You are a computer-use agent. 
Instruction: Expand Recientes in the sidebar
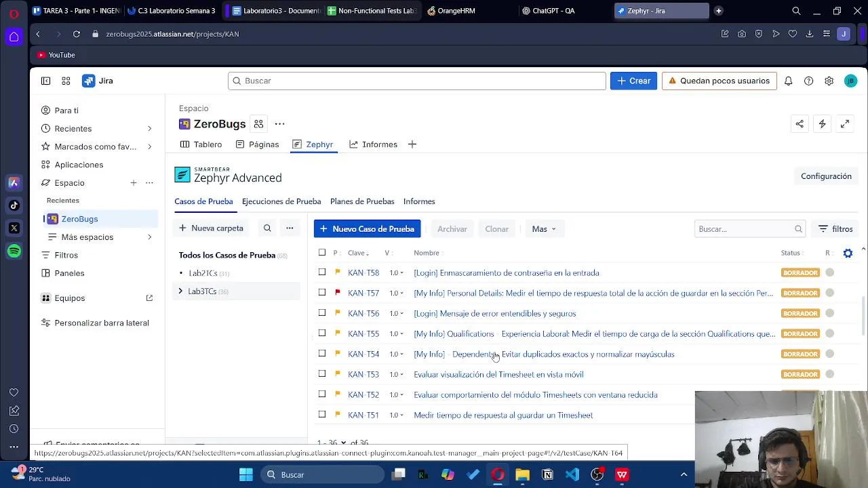click(149, 129)
